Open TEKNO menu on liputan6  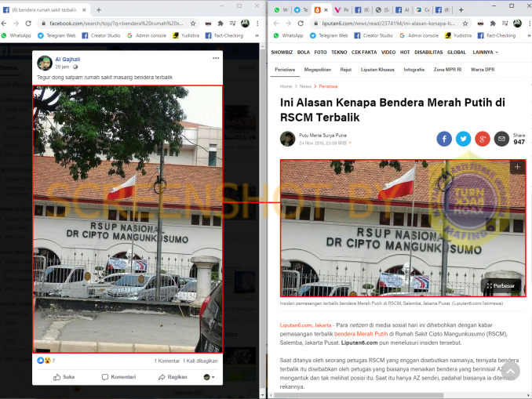click(x=339, y=53)
